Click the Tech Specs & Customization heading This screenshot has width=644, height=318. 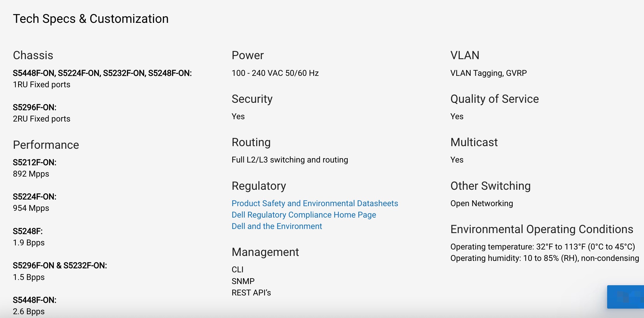coord(91,19)
